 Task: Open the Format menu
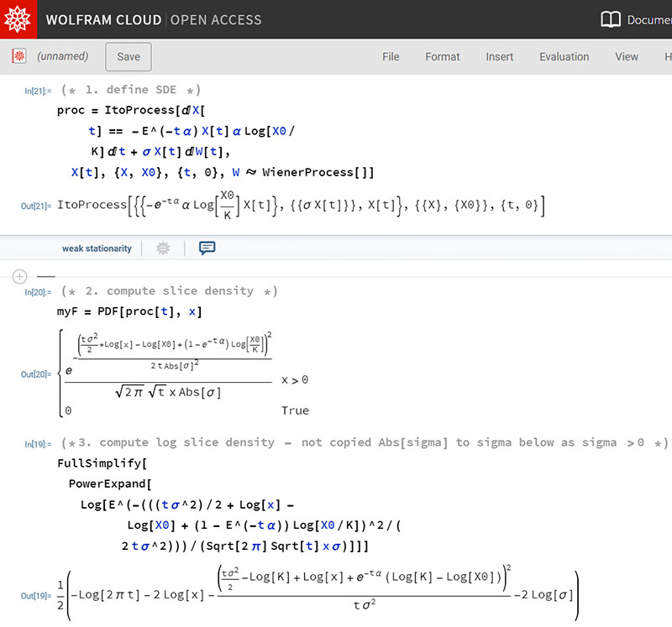[442, 57]
